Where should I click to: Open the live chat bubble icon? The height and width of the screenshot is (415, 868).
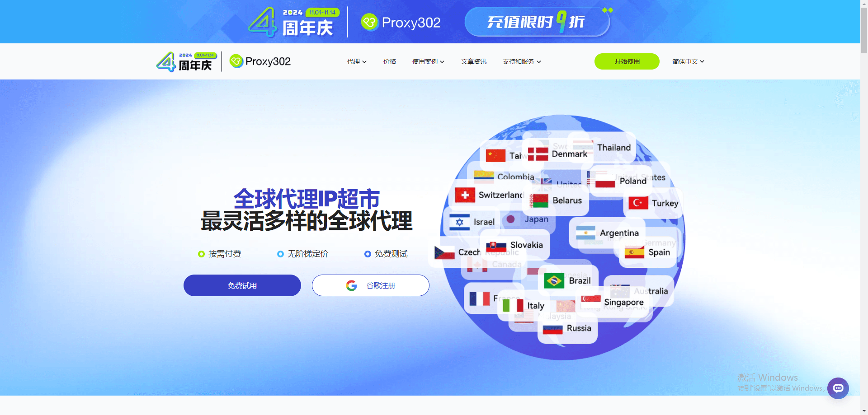pyautogui.click(x=838, y=388)
